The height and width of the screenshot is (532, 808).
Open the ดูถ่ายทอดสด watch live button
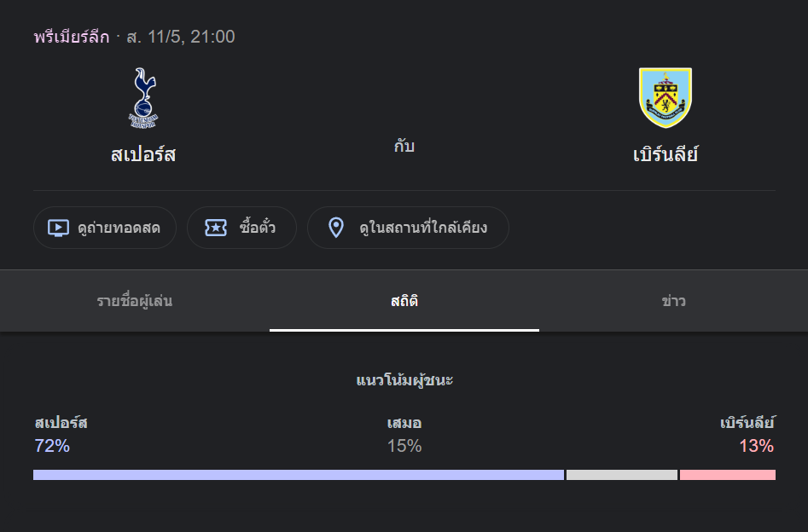pyautogui.click(x=105, y=228)
